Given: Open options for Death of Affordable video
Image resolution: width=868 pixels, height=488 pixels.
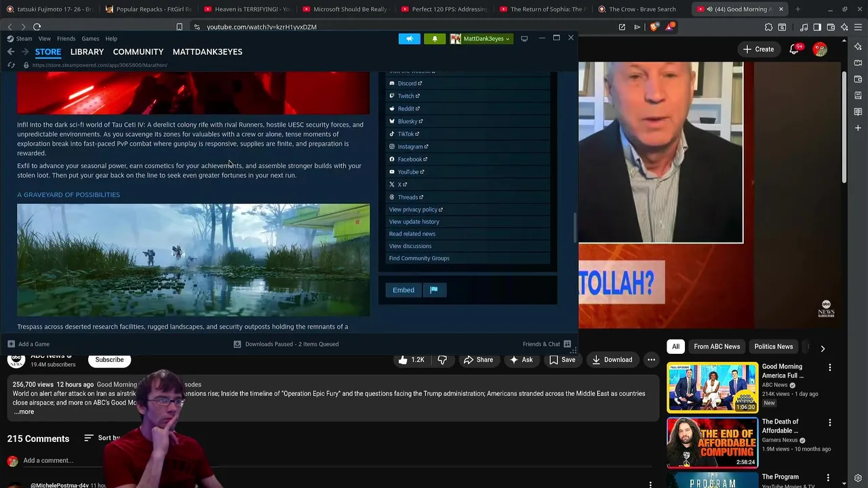Looking at the screenshot, I should point(829,422).
